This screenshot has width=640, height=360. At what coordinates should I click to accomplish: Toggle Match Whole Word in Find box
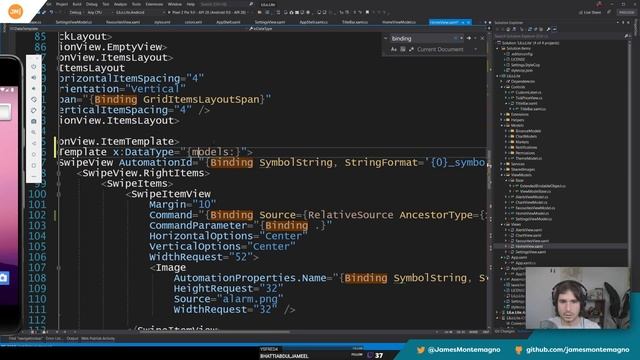pyautogui.click(x=403, y=49)
